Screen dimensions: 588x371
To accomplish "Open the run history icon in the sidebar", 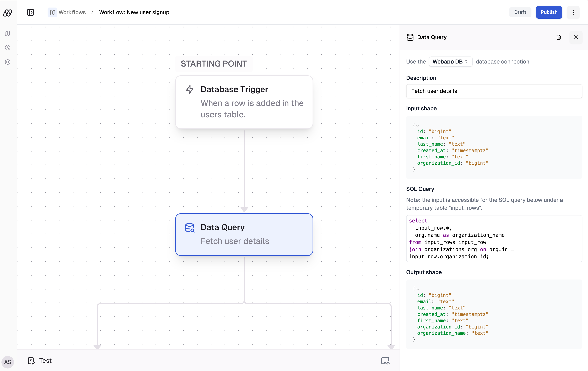I will click(8, 48).
